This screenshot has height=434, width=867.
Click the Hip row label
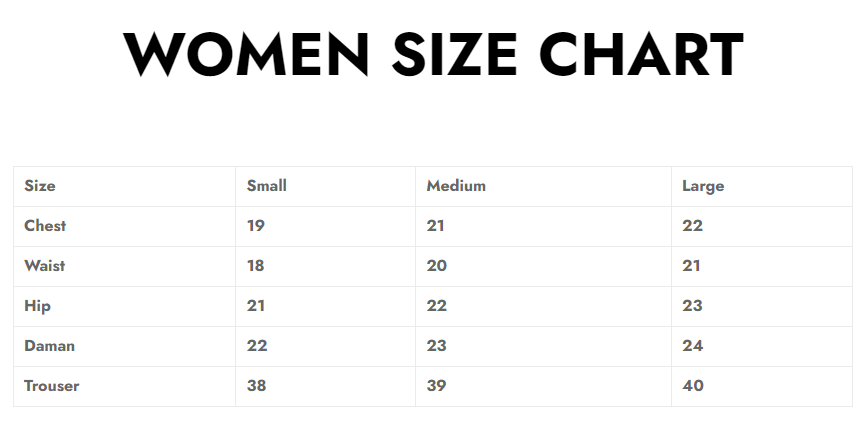click(36, 306)
